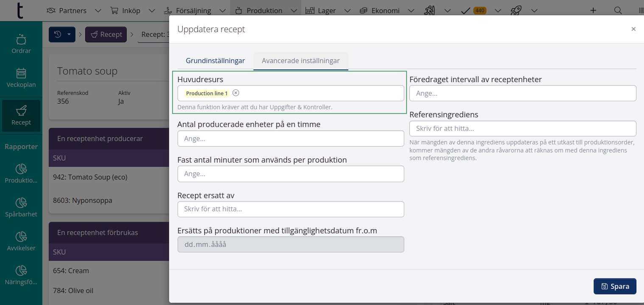Close the Uppdatera recept dialog
The width and height of the screenshot is (644, 305).
tap(633, 29)
